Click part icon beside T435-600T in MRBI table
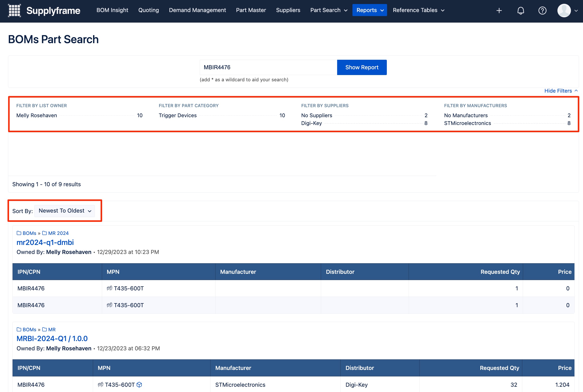Image resolution: width=583 pixels, height=392 pixels. (101, 384)
